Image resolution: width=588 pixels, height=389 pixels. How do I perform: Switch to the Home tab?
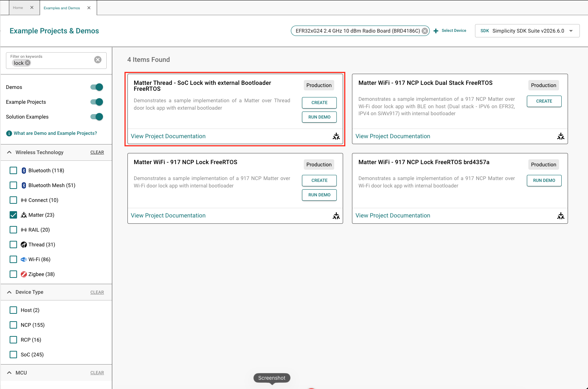[x=18, y=7]
